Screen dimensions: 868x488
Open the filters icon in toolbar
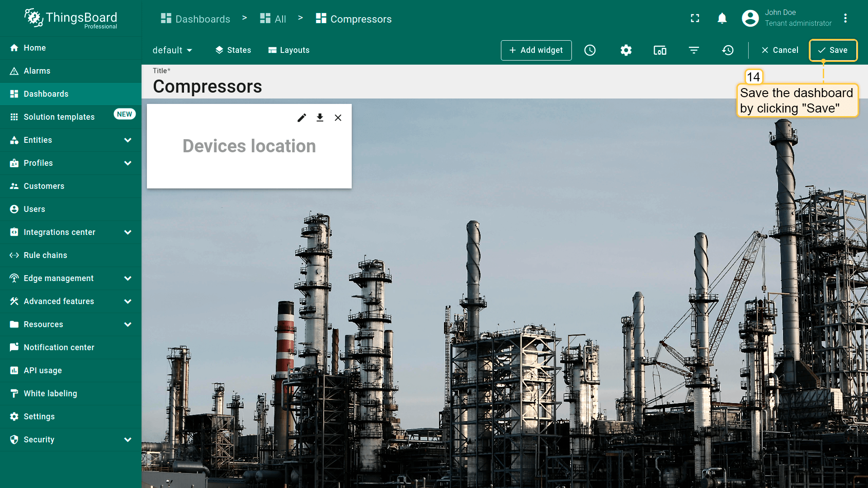pyautogui.click(x=694, y=50)
